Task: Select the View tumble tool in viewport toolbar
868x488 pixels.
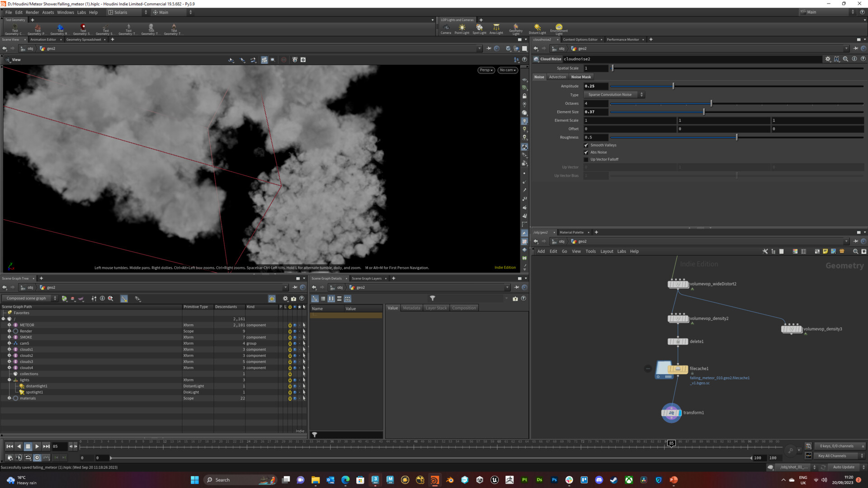Action: (231, 60)
